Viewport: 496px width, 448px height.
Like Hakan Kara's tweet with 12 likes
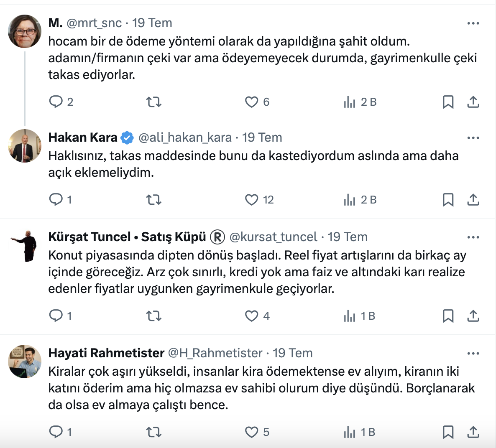(x=252, y=200)
